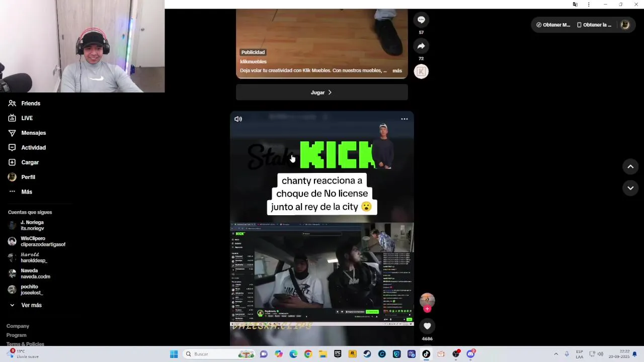Click the Terms & Policies footer link

tap(25, 344)
